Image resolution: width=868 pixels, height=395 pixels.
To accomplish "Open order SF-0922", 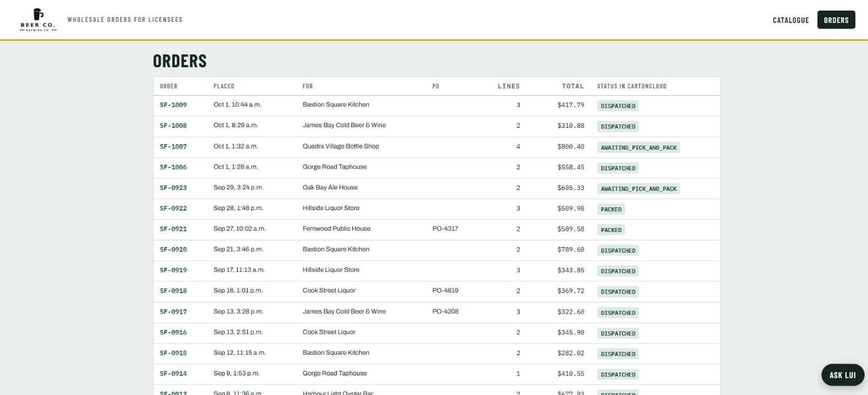I will point(173,208).
